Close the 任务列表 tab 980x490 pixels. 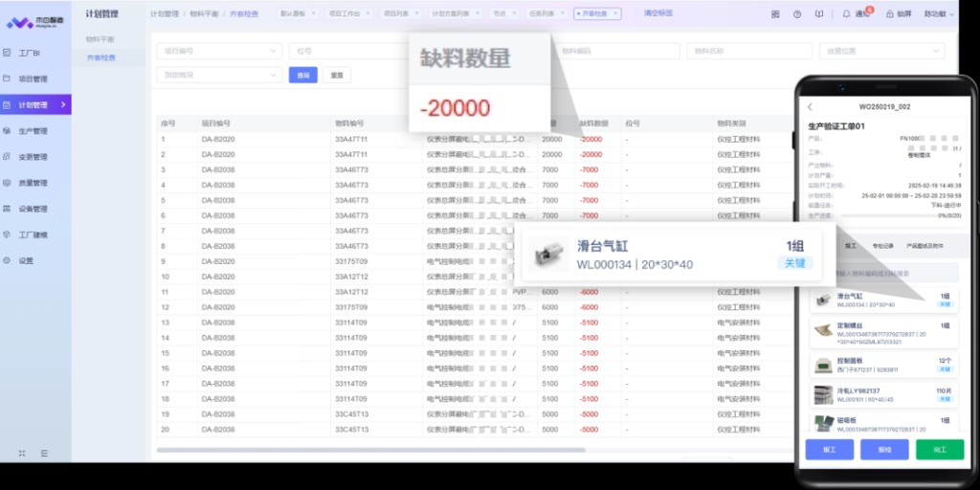[565, 13]
